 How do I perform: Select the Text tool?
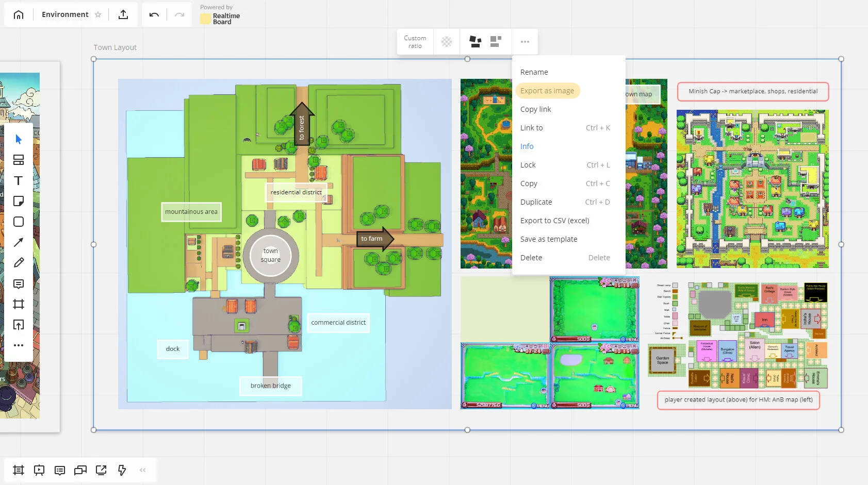click(19, 180)
